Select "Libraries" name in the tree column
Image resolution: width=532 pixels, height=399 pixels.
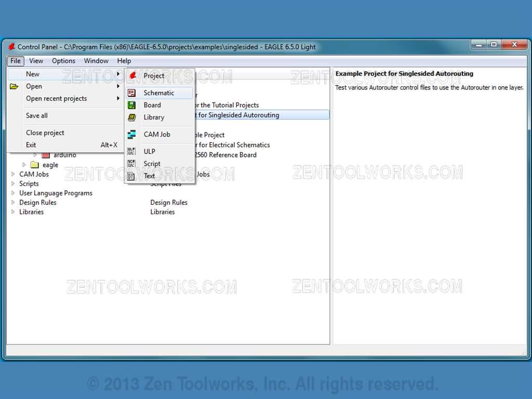(31, 212)
